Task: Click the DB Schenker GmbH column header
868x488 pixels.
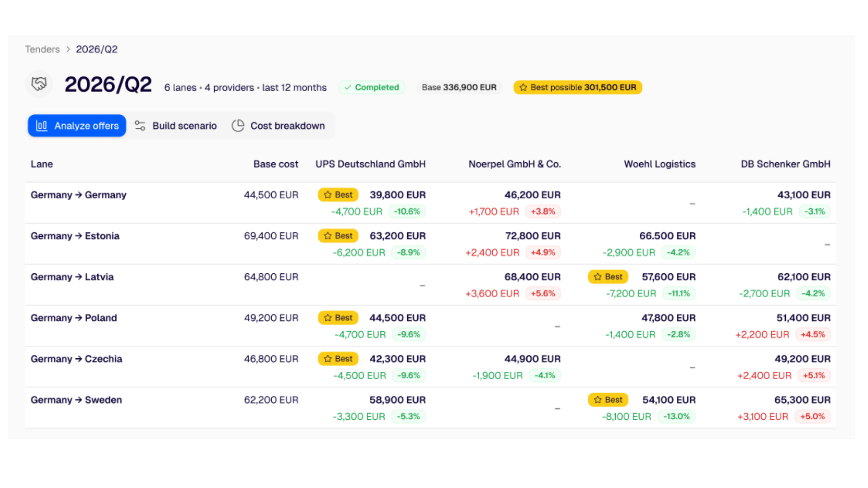Action: (x=786, y=164)
